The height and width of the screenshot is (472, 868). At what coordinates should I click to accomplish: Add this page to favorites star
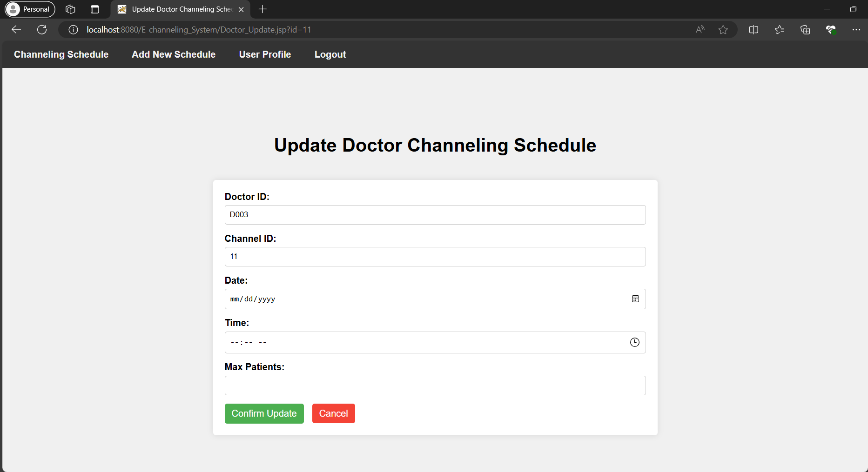click(x=723, y=30)
